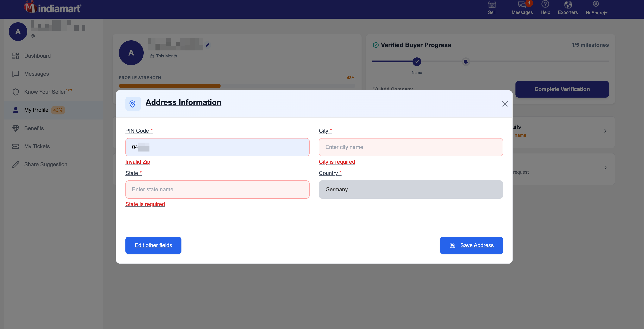Click the completed Name milestone checkmark

tap(417, 61)
